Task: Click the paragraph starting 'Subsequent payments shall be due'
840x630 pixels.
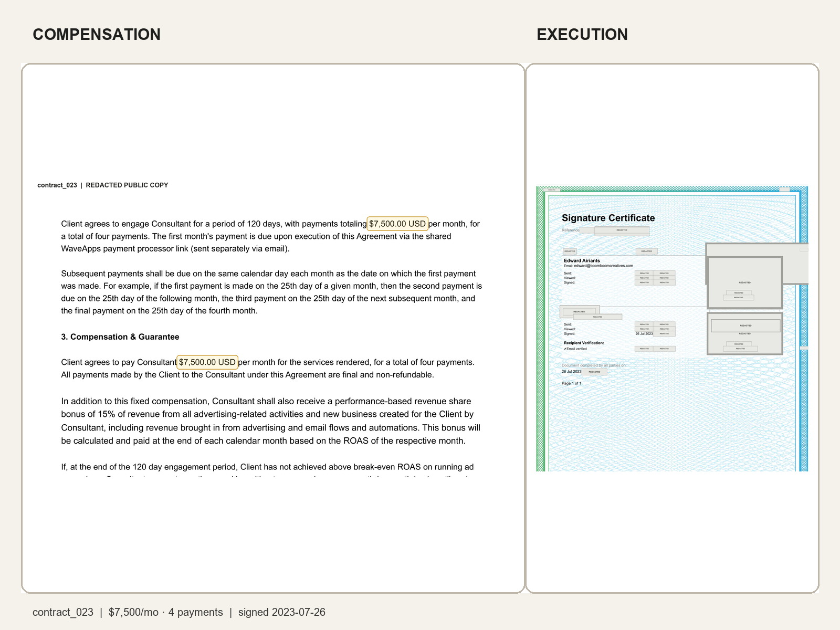Action: (x=271, y=292)
